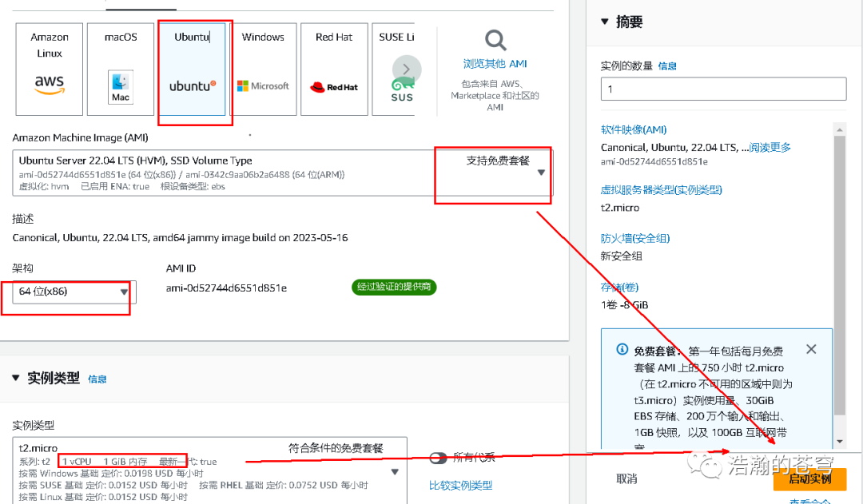Open the t2.micro instance type dropdown
Viewport: 863px width, 504px height.
[x=209, y=471]
